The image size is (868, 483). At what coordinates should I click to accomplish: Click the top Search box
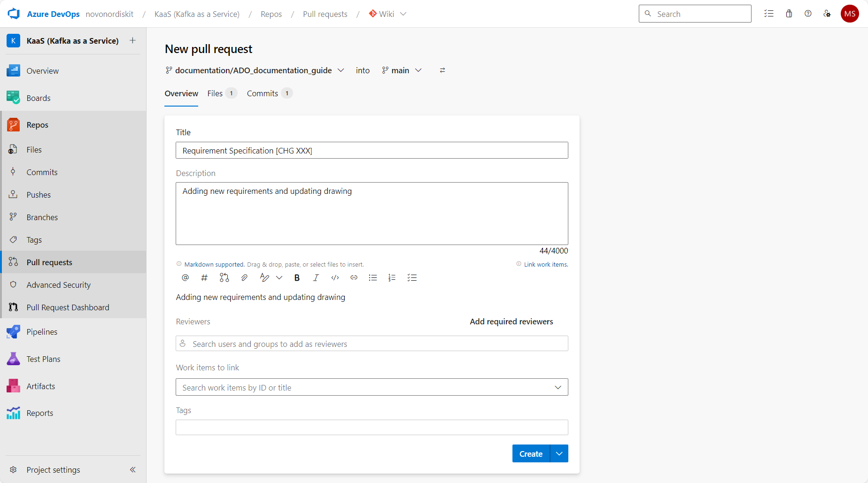click(695, 14)
